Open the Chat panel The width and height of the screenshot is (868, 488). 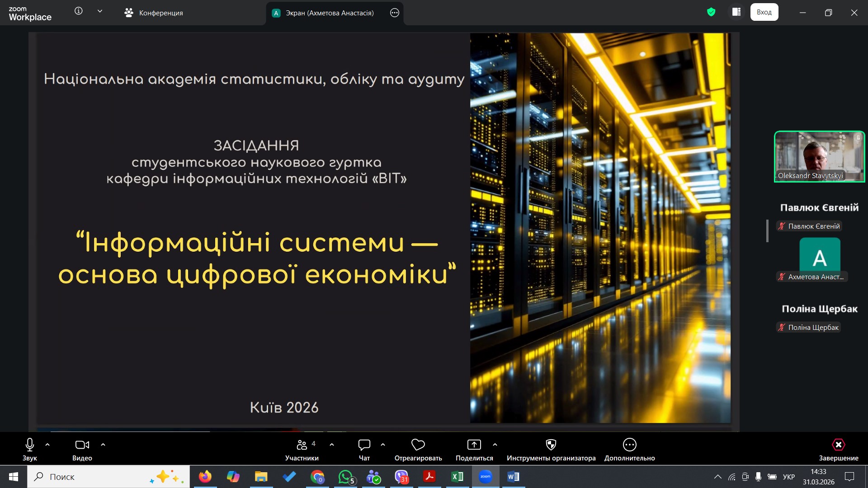364,445
